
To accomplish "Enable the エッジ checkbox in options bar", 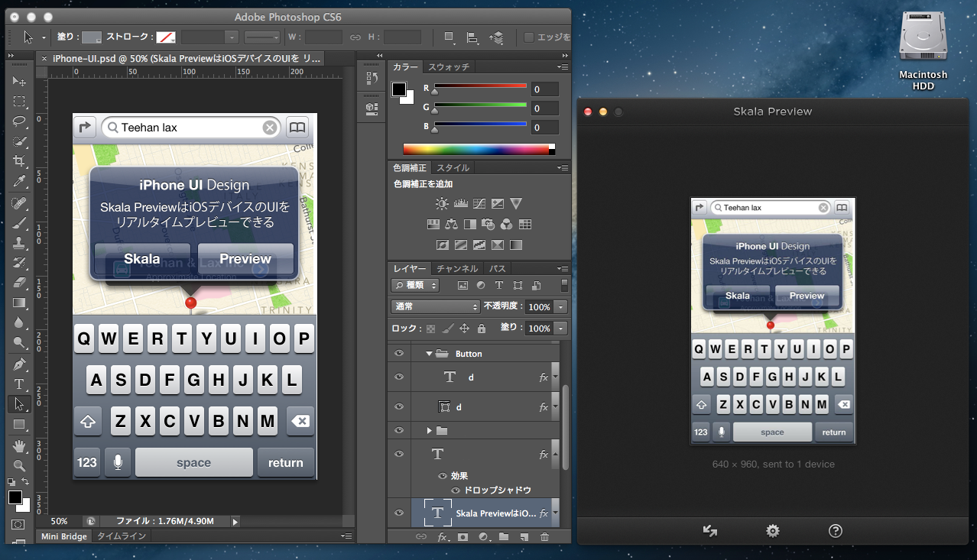I will (529, 37).
